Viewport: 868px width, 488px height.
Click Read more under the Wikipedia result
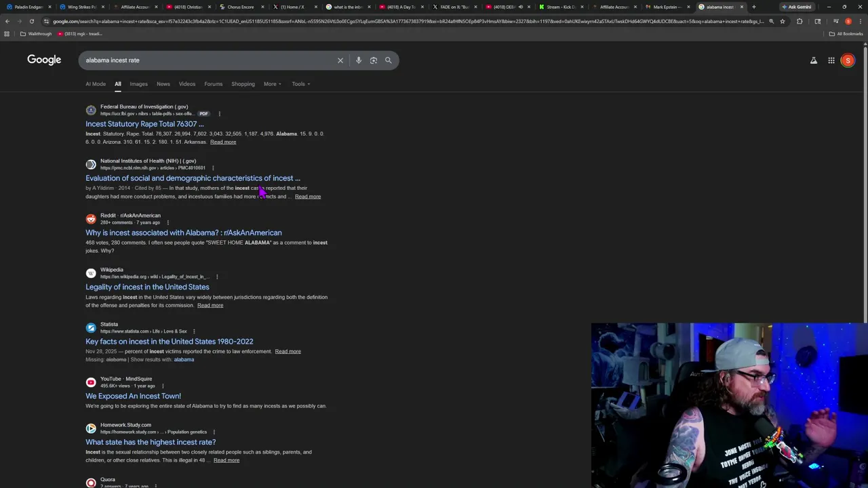(210, 305)
